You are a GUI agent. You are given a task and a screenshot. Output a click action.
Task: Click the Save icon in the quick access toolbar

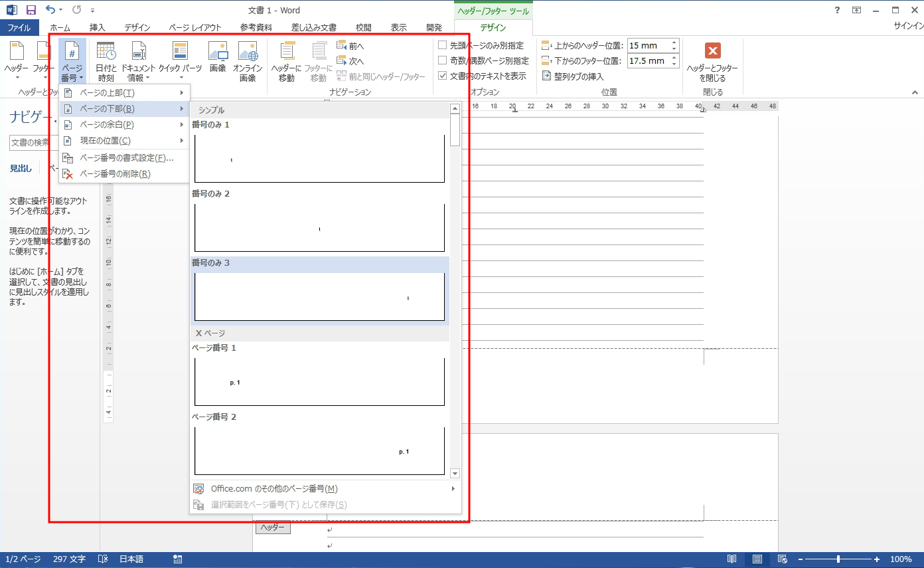31,10
